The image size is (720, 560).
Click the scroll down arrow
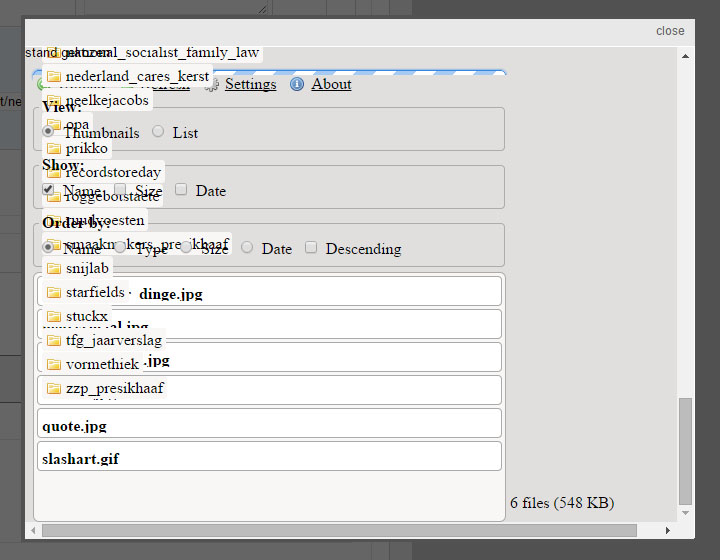(685, 513)
